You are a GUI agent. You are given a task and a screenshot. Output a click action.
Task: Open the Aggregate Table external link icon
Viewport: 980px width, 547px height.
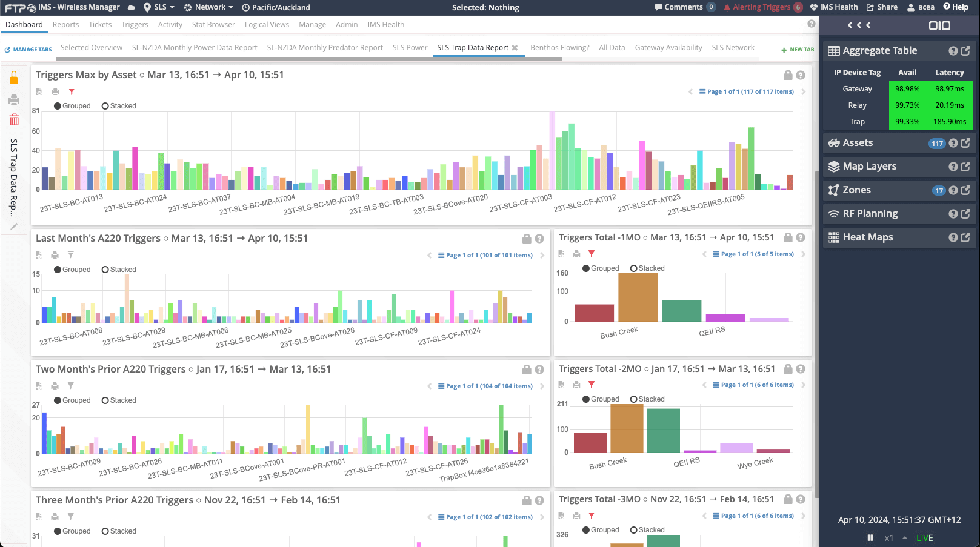pos(964,51)
